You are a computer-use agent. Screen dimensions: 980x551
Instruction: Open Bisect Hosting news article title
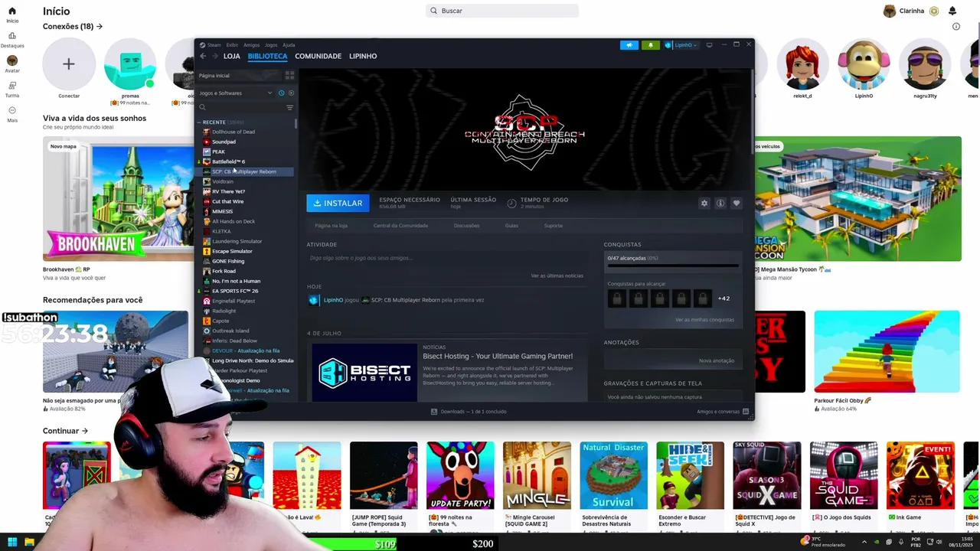point(498,356)
